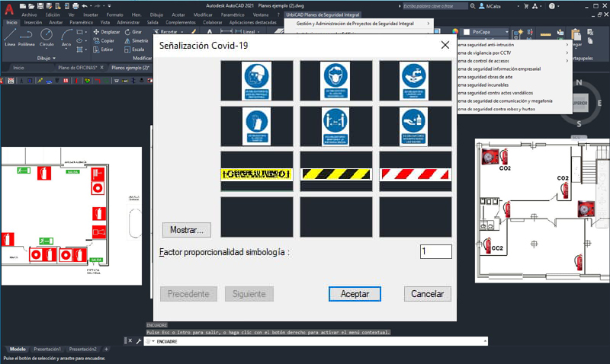Screen dimensions: 610x364
Task: Click the ENCUADRE command line input
Action: [316, 341]
